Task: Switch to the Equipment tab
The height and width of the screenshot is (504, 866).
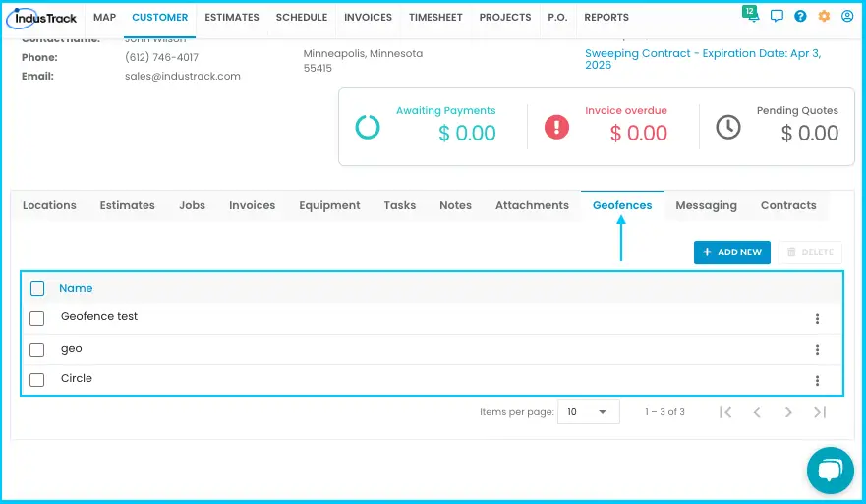Action: click(329, 205)
